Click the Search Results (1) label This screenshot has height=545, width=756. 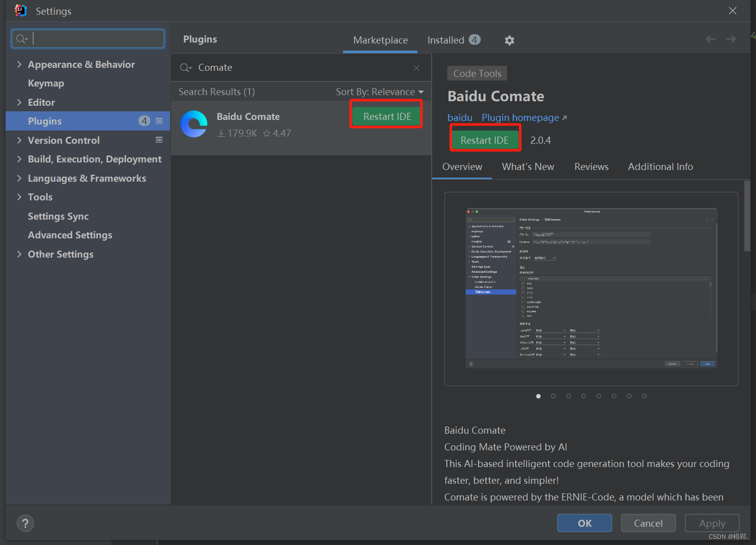[x=217, y=92]
